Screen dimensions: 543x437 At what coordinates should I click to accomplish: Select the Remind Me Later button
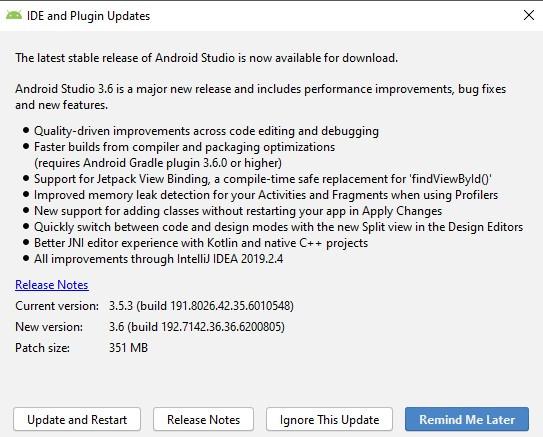(467, 419)
